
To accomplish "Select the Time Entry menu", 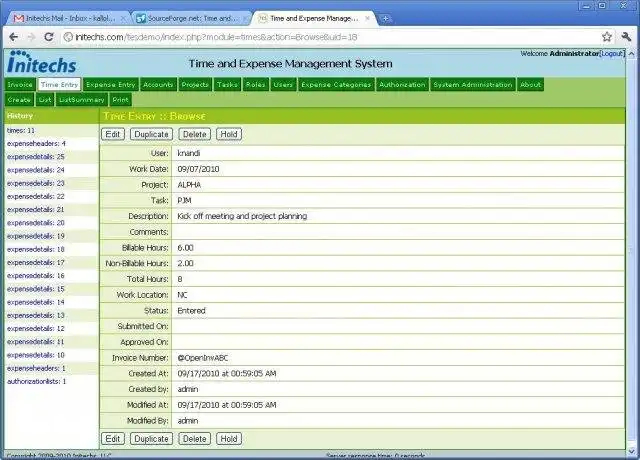I will click(x=59, y=84).
